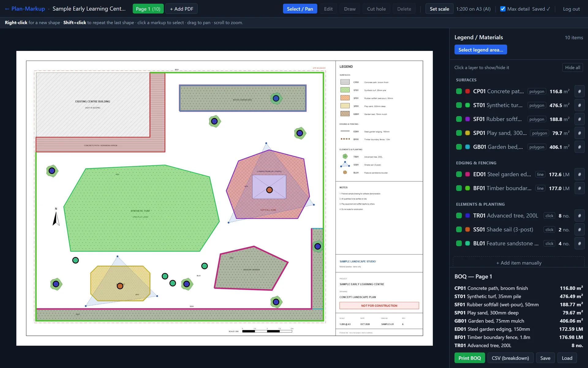Click the purple SF01 Rubber softfall color swatch
The width and height of the screenshot is (588, 368).
(x=467, y=119)
